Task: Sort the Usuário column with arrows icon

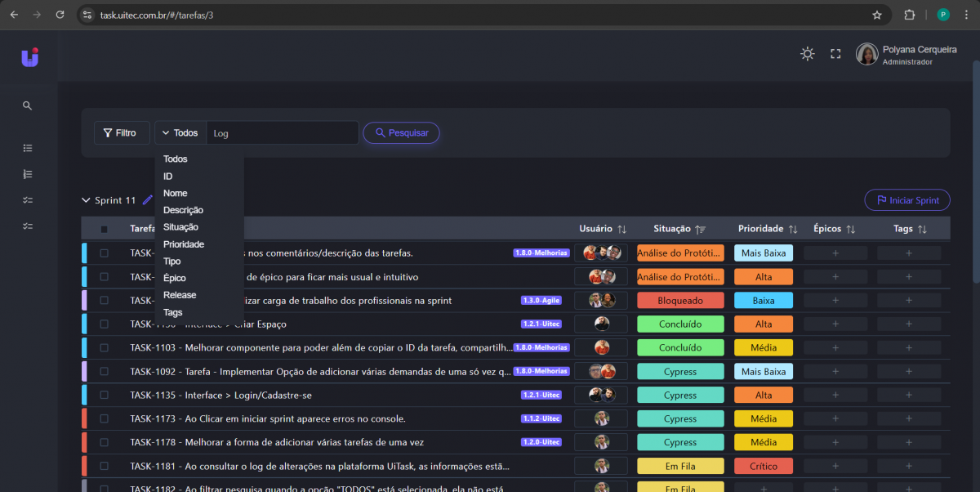Action: pos(621,230)
